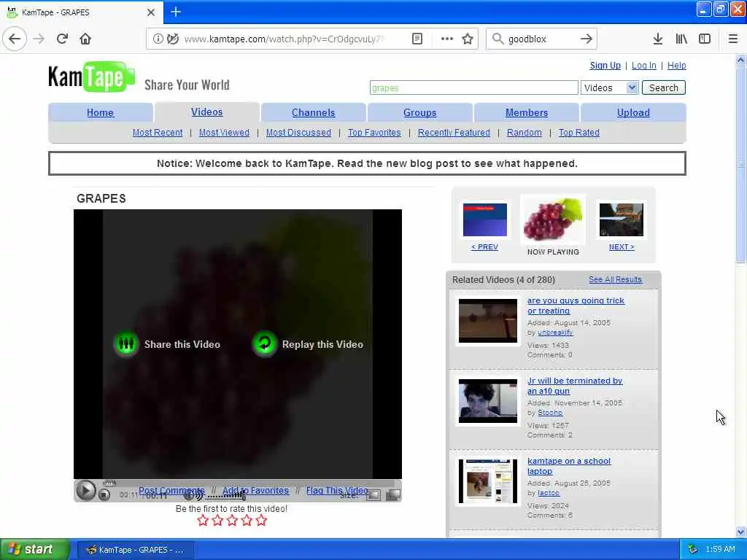Open the Top Favorites link
The image size is (747, 560).
point(374,133)
